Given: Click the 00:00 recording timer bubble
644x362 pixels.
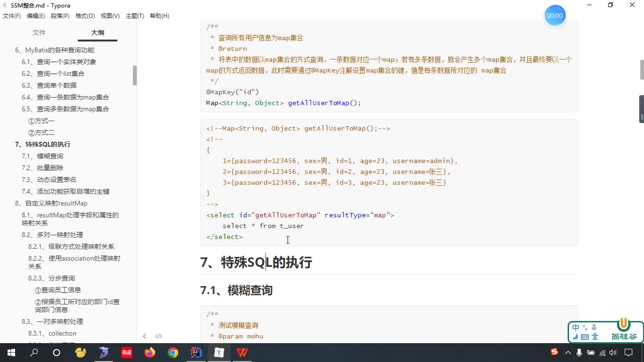Looking at the screenshot, I should 555,16.
